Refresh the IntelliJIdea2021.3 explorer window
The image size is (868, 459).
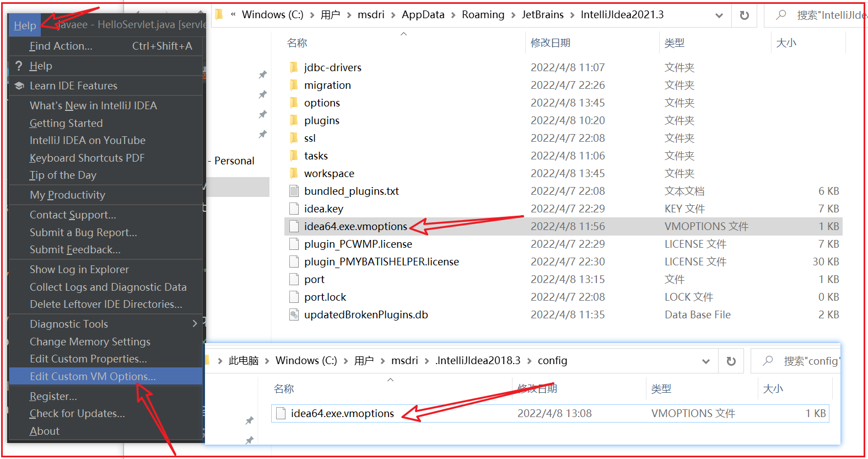coord(745,15)
